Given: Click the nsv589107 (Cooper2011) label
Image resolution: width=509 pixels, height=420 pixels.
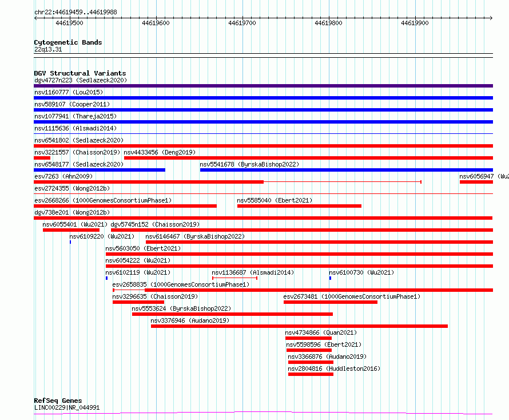Looking at the screenshot, I should [72, 104].
